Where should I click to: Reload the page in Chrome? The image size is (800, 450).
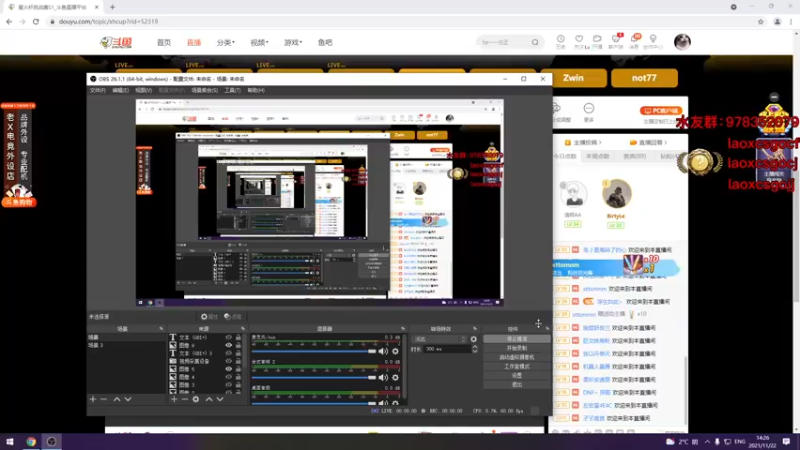coord(36,21)
